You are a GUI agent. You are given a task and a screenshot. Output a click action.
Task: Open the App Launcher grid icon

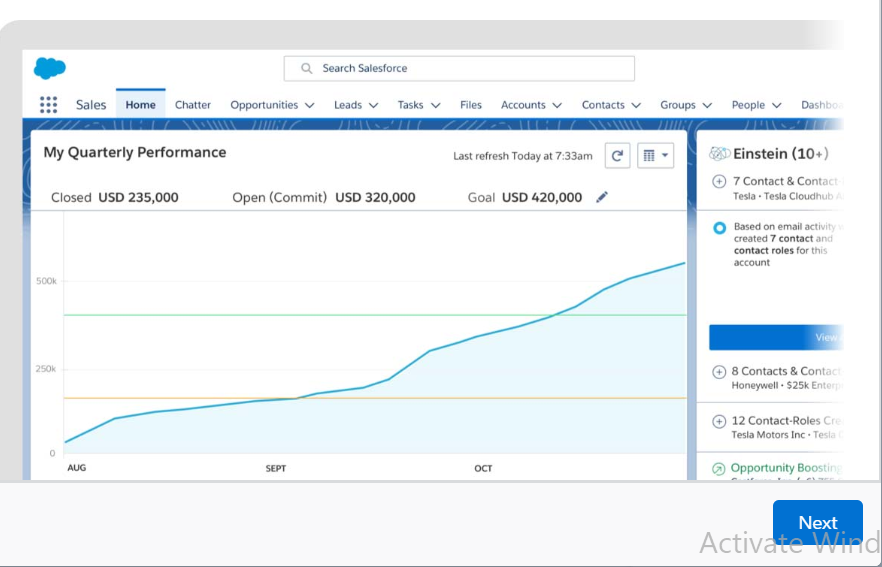(x=48, y=105)
